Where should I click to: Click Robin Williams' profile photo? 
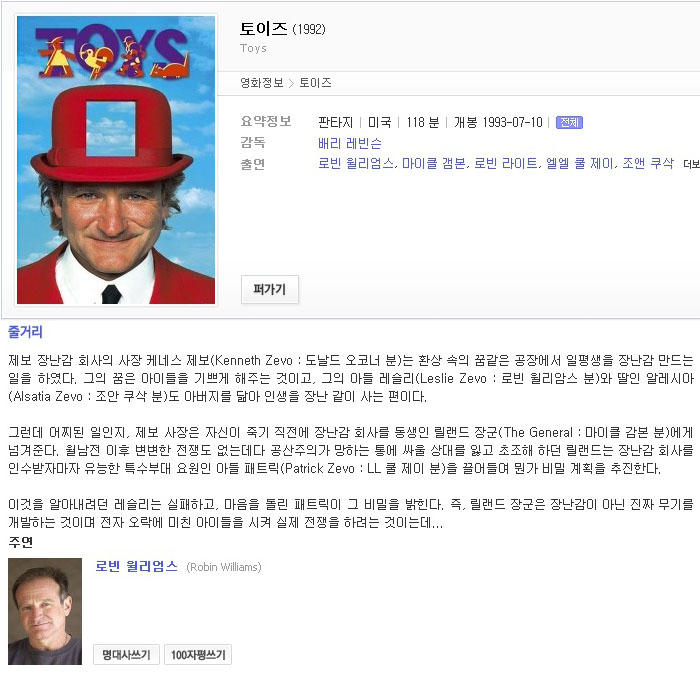pos(45,611)
